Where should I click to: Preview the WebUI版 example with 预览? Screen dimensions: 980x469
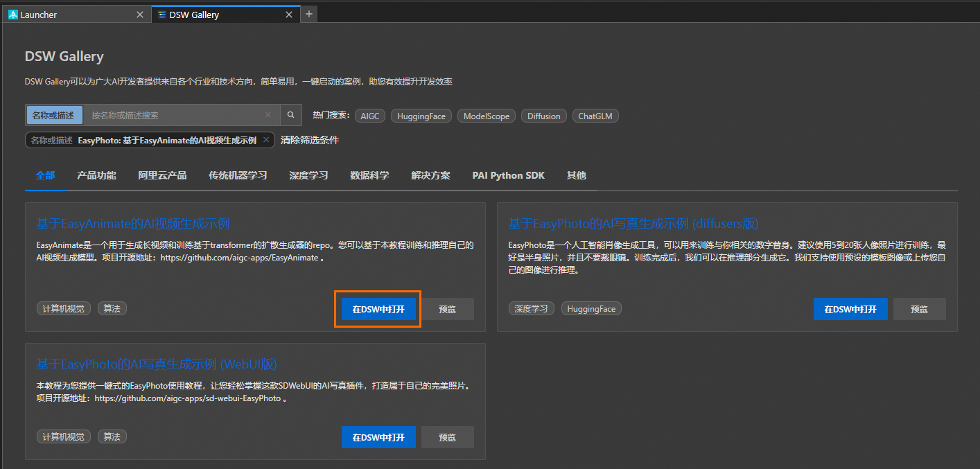(448, 437)
